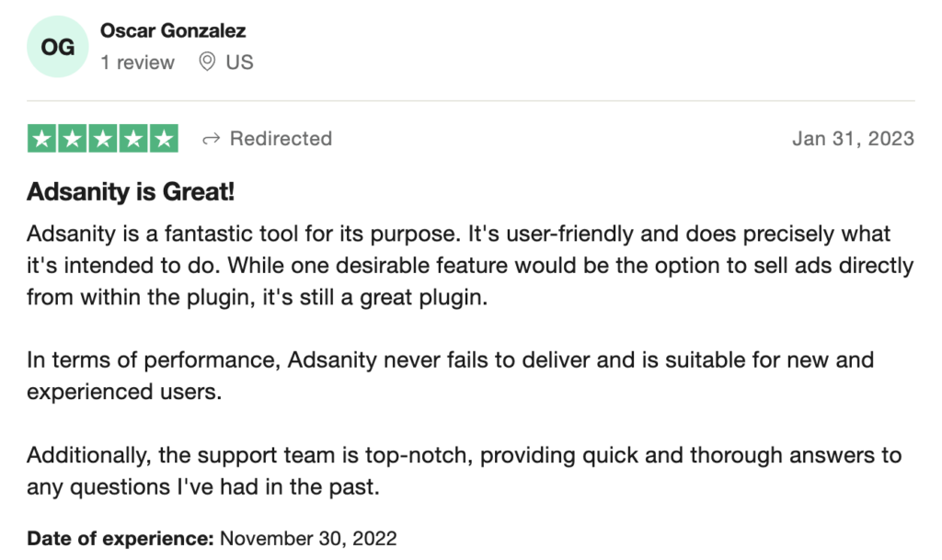The image size is (942, 560).
Task: Open Oscar Gonzalez's profile name
Action: pyautogui.click(x=173, y=30)
